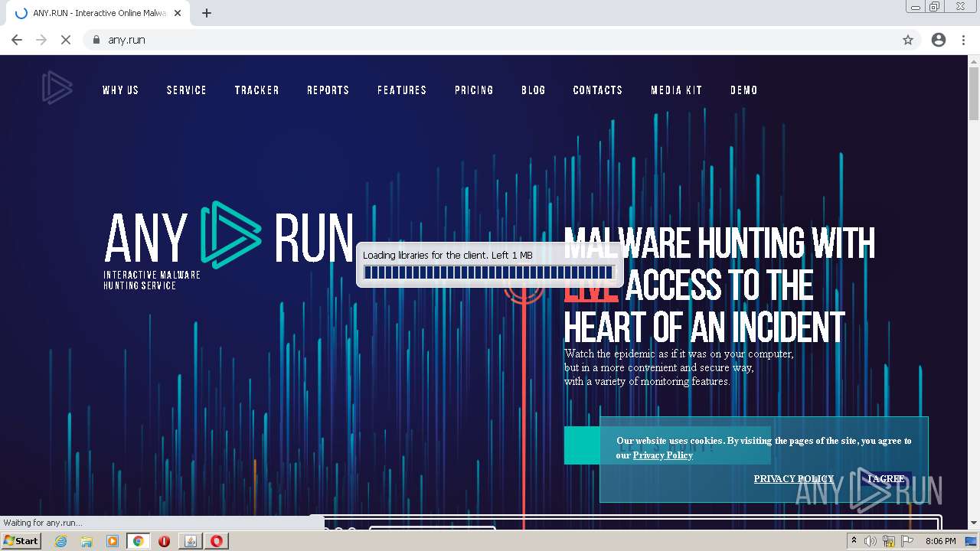Screen dimensions: 980x551
Task: Go back to previous page
Action: 17,40
